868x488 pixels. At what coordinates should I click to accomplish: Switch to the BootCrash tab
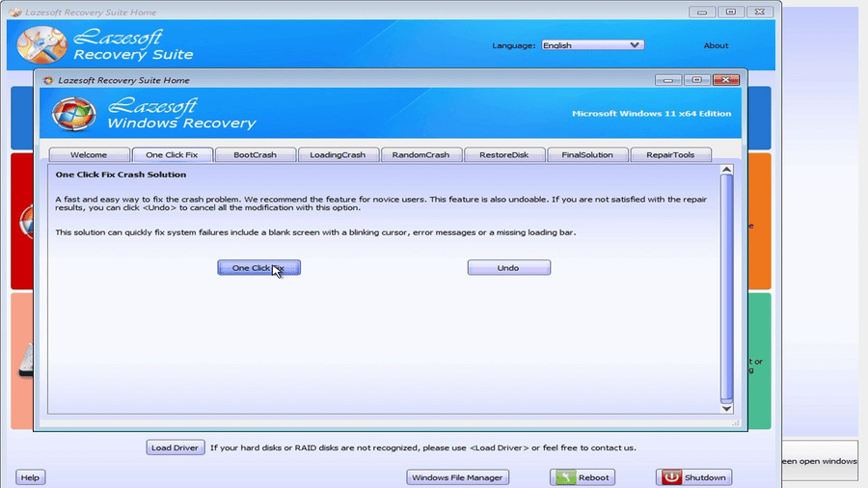[255, 155]
